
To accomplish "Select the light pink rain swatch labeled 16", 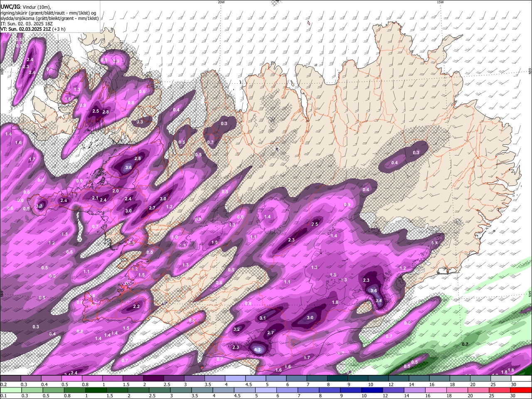I will tap(436, 390).
